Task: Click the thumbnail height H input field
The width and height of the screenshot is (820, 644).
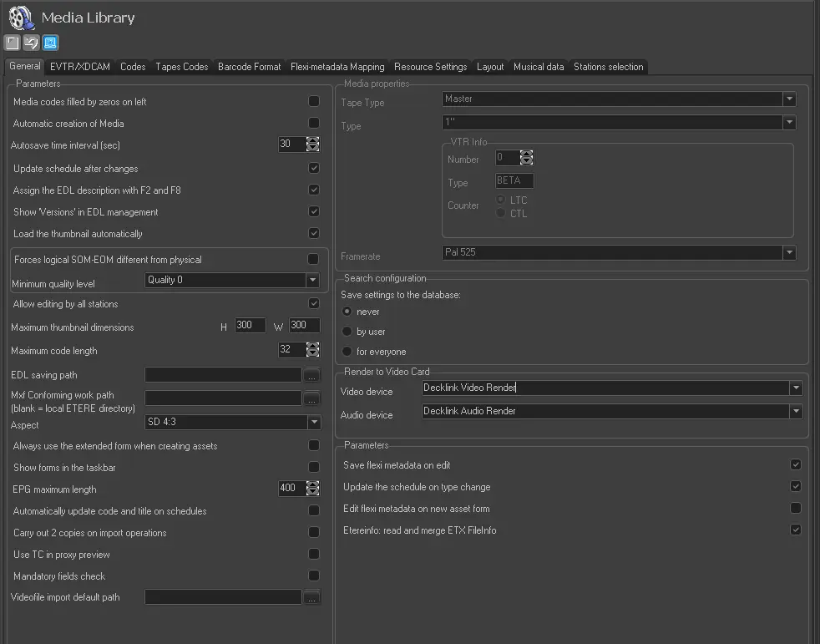Action: [250, 326]
